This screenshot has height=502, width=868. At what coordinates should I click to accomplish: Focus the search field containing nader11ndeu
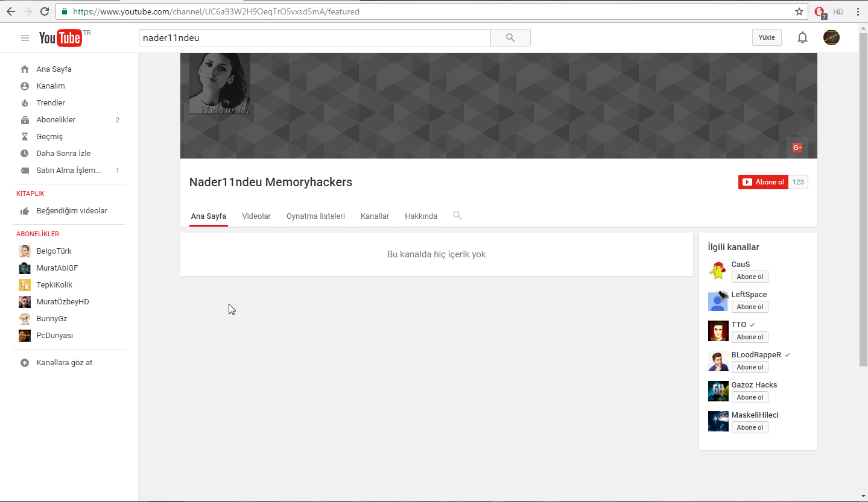coord(315,37)
